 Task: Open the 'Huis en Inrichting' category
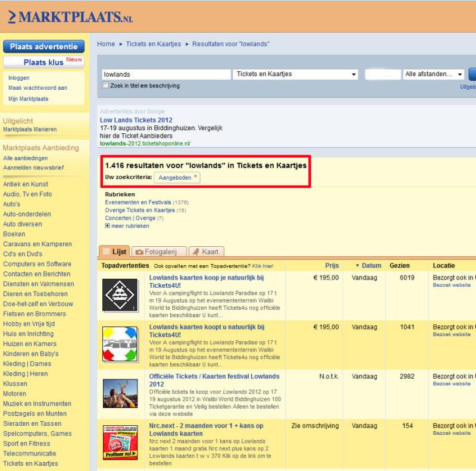click(28, 334)
